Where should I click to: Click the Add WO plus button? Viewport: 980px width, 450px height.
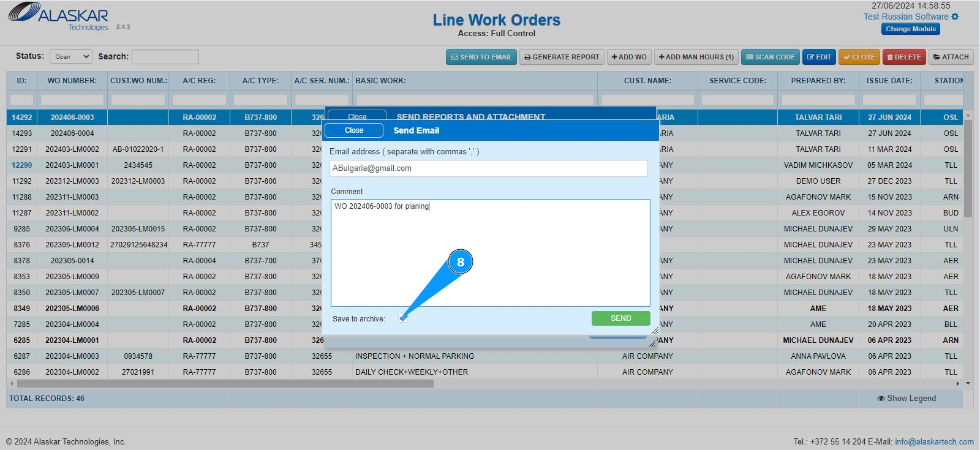pyautogui.click(x=629, y=57)
